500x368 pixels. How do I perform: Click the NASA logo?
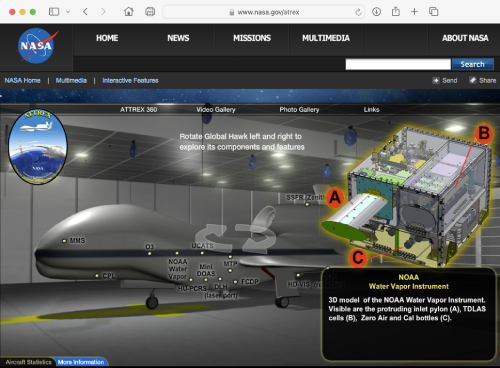[x=37, y=46]
